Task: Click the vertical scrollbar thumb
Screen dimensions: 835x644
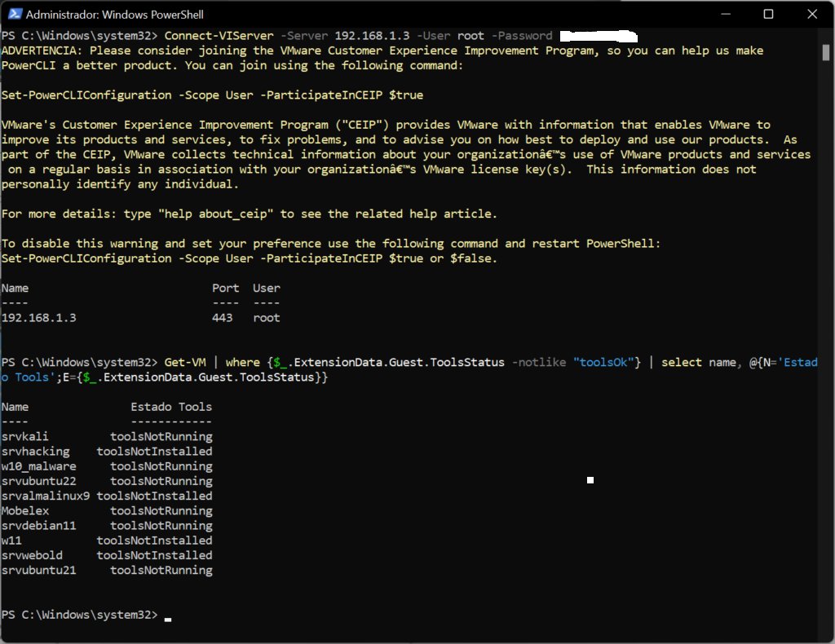Action: (825, 53)
